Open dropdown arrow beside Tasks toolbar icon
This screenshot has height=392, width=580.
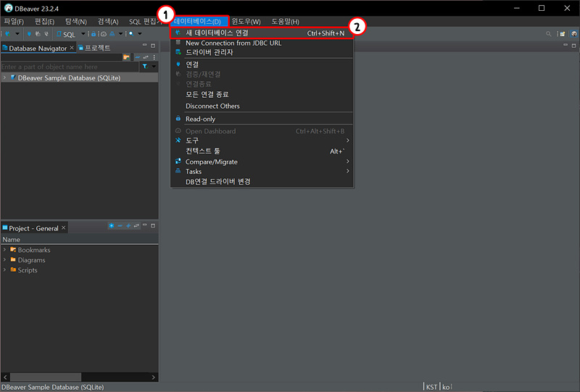(120, 34)
